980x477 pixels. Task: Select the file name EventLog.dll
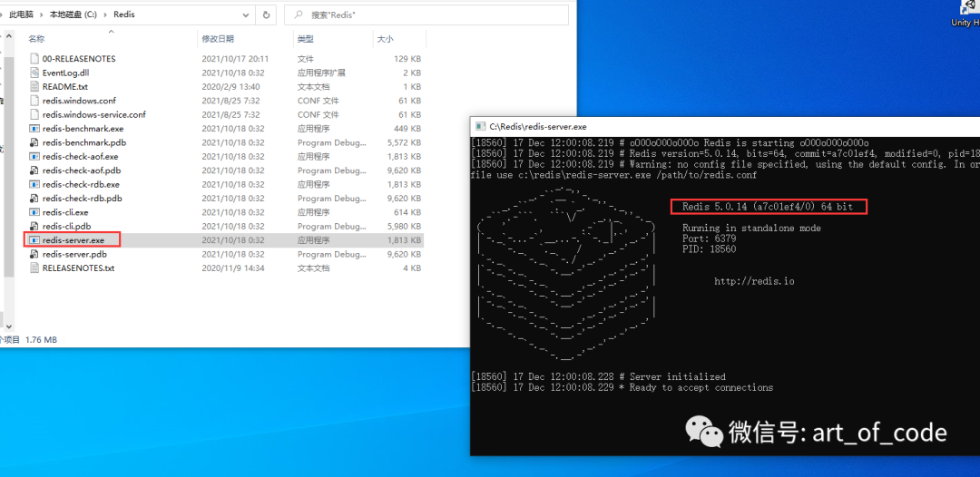[65, 73]
